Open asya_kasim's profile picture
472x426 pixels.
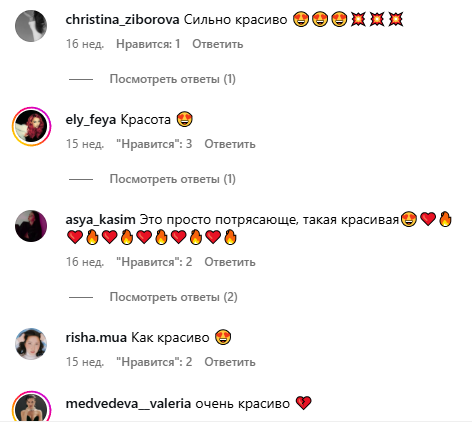[x=31, y=226]
